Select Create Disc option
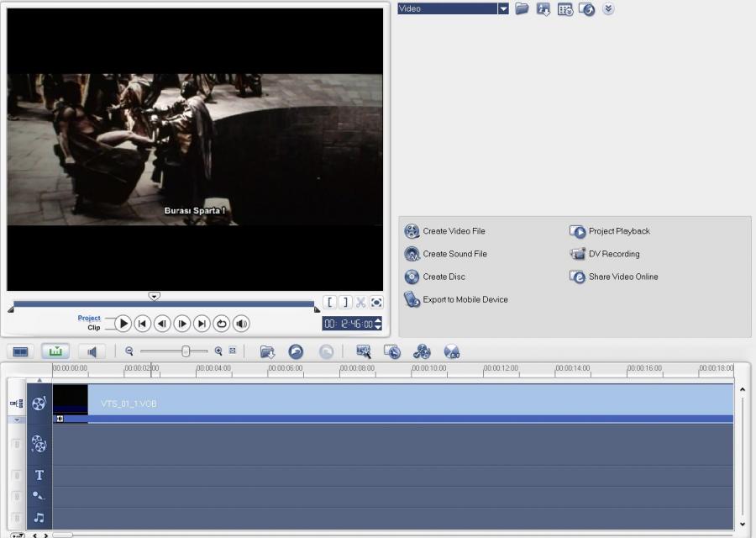Screen dimensions: 756x538 435,277
